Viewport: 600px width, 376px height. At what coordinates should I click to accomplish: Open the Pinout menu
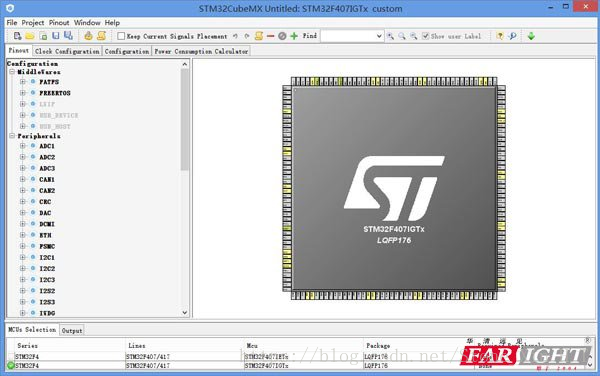(x=59, y=23)
